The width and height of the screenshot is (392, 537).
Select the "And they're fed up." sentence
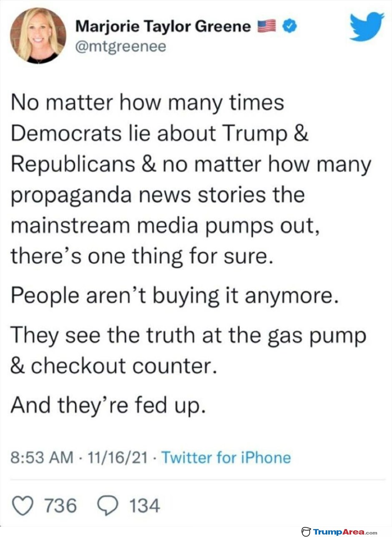click(x=108, y=405)
